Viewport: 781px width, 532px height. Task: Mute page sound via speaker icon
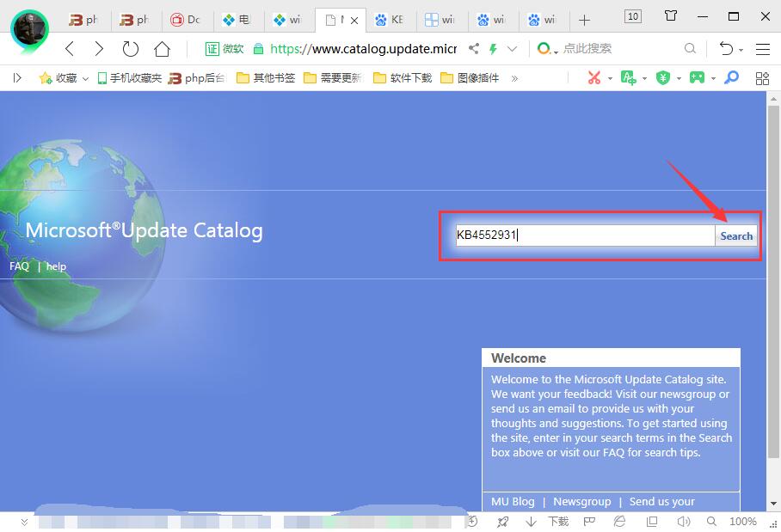[683, 522]
